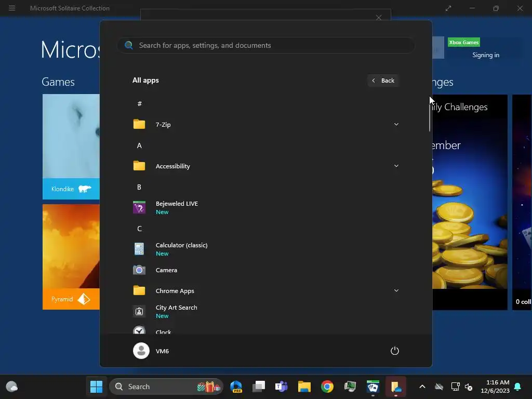The height and width of the screenshot is (399, 532).
Task: Open Microsoft Edge from the taskbar
Action: 236,387
